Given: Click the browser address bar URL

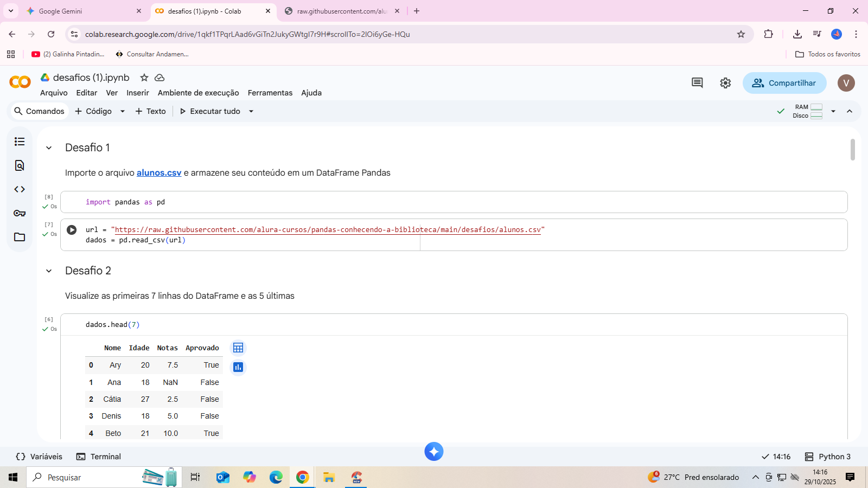Looking at the screenshot, I should coord(247,34).
